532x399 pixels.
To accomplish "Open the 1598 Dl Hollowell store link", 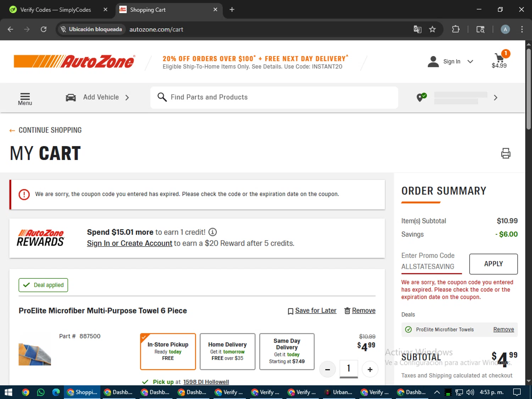I will point(206,382).
